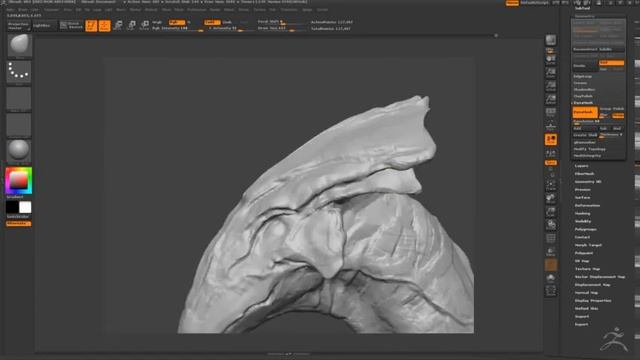
Task: Select the Move mode icon in top shelf
Action: (118, 25)
